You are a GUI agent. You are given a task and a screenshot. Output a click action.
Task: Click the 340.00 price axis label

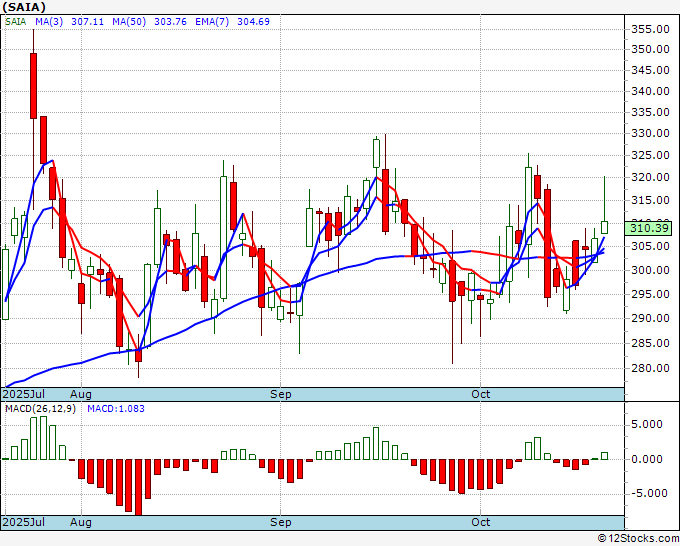coord(650,91)
